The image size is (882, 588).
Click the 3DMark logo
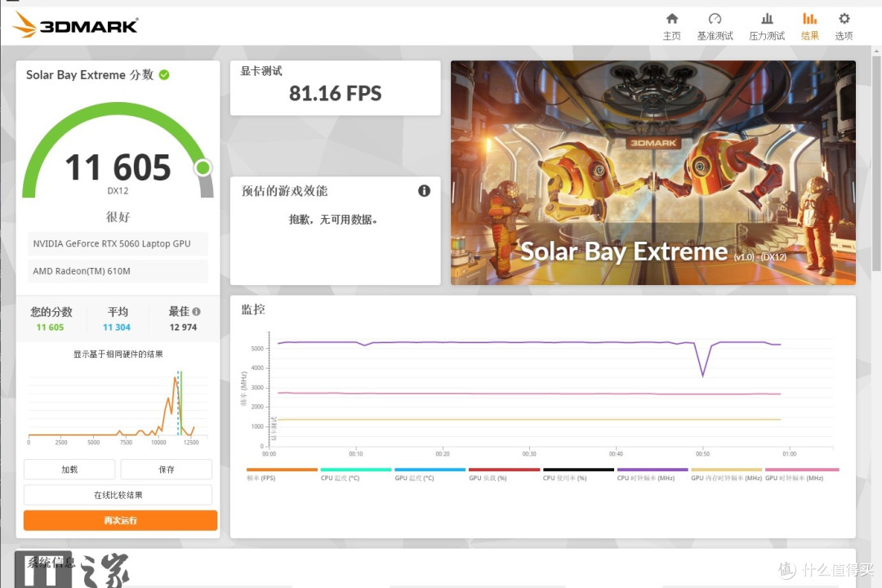click(x=75, y=25)
